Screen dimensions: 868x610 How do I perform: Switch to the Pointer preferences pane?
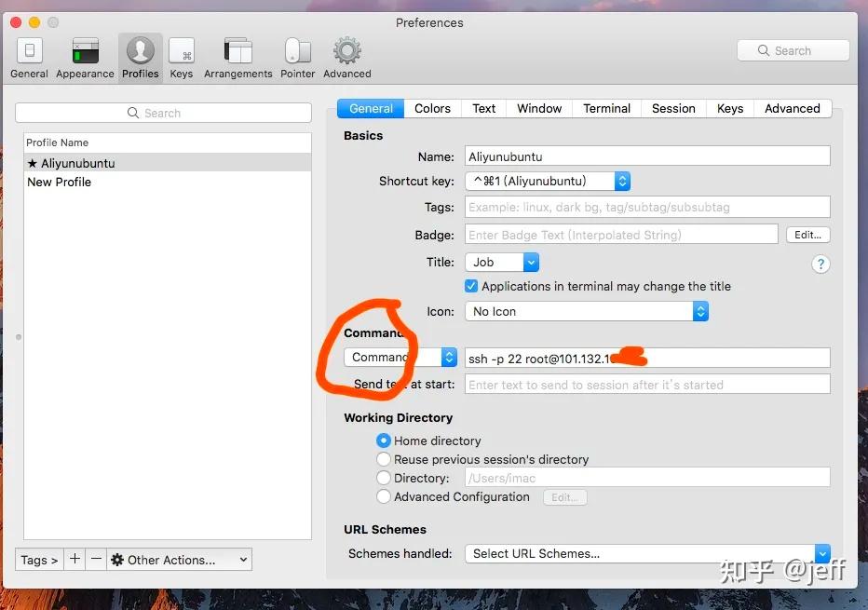click(x=297, y=51)
